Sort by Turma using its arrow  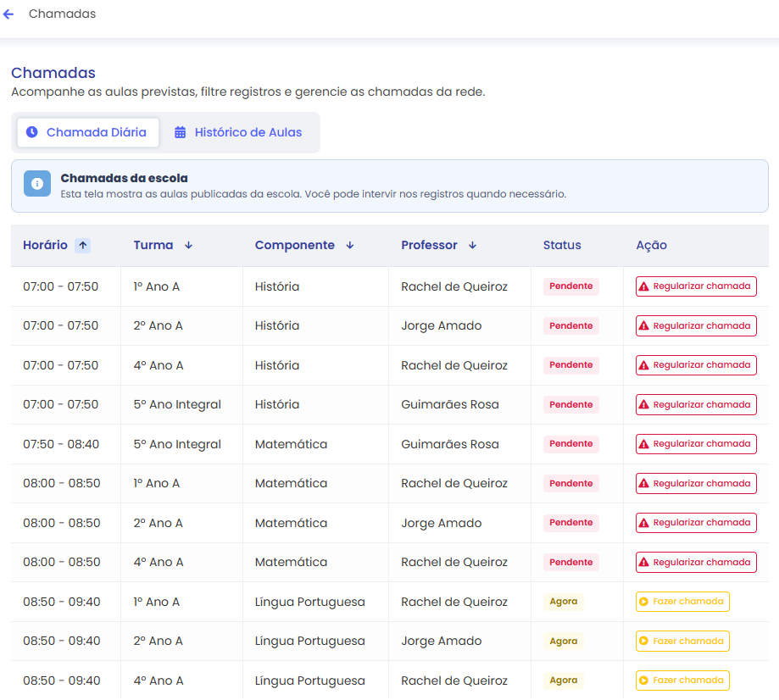(x=188, y=245)
